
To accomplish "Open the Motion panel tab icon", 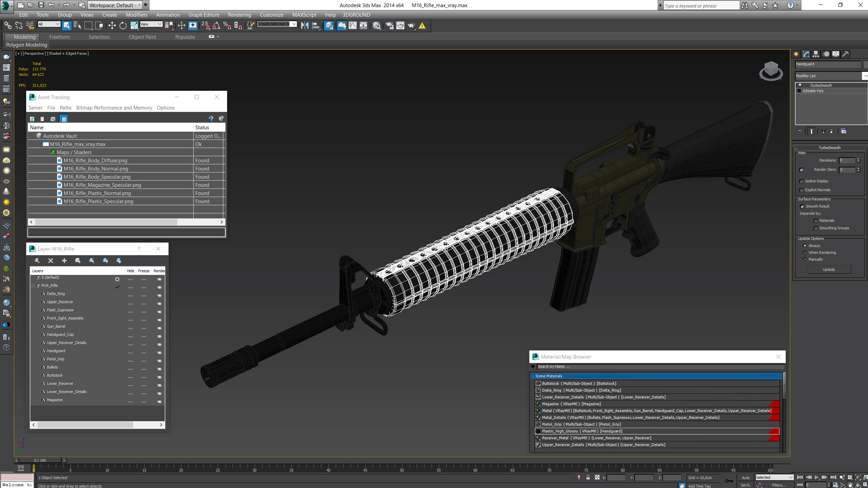I will (x=826, y=54).
